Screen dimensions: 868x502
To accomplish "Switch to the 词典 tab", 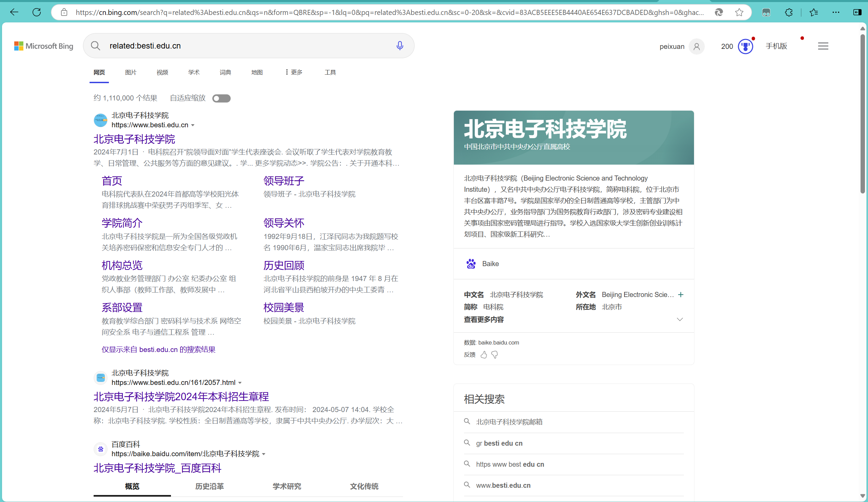I will coord(225,72).
